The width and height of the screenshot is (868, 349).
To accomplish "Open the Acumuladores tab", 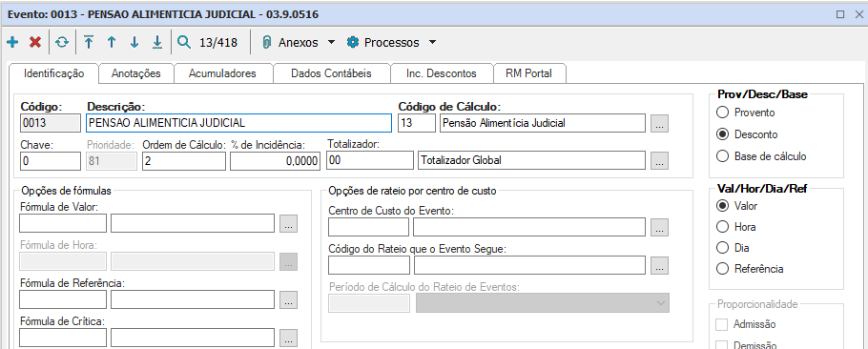I will point(222,73).
